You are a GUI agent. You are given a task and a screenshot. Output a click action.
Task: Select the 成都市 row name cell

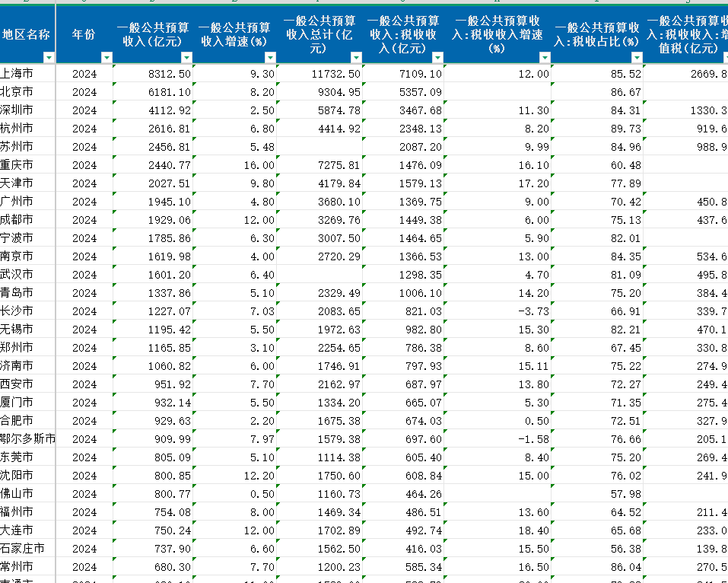click(27, 219)
